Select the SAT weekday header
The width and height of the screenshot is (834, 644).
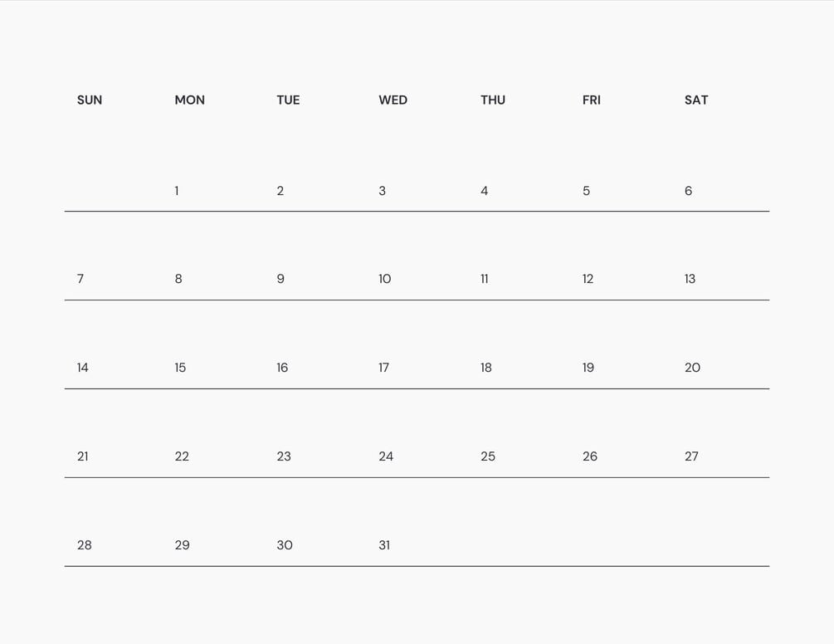[696, 100]
